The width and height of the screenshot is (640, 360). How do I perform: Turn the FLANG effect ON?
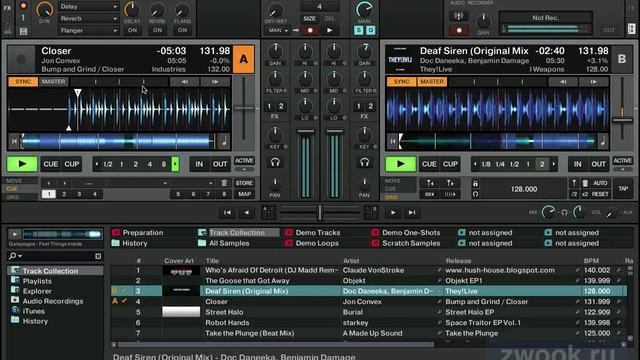(182, 30)
